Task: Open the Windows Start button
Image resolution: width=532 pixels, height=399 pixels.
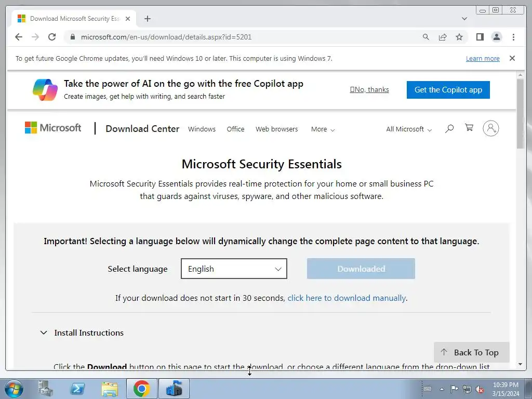Action: pyautogui.click(x=14, y=389)
